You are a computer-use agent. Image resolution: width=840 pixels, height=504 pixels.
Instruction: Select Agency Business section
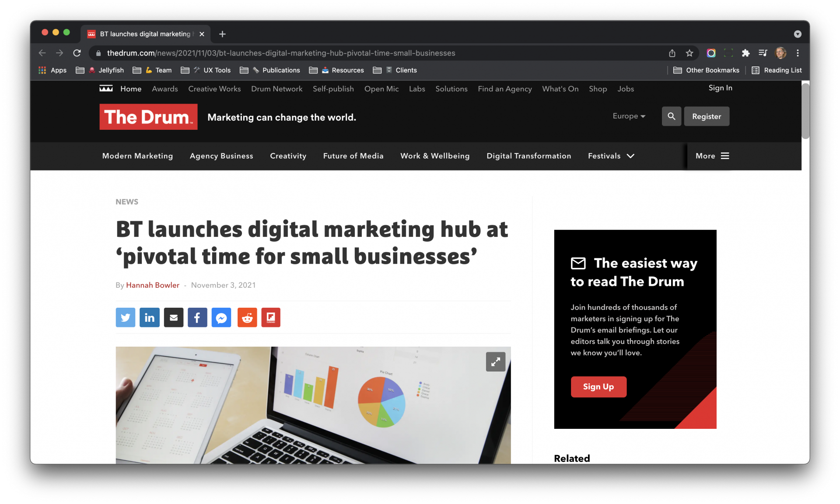click(221, 156)
